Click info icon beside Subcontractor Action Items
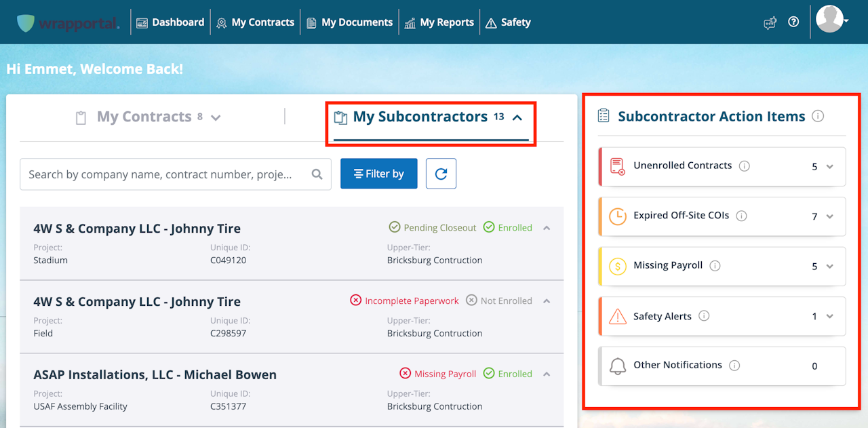The width and height of the screenshot is (868, 428). pos(818,116)
